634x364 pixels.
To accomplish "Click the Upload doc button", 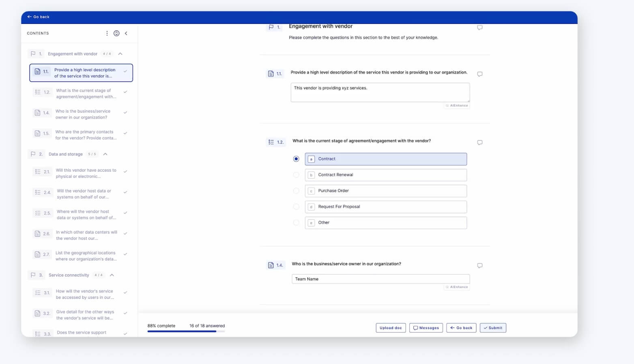I will click(x=390, y=328).
